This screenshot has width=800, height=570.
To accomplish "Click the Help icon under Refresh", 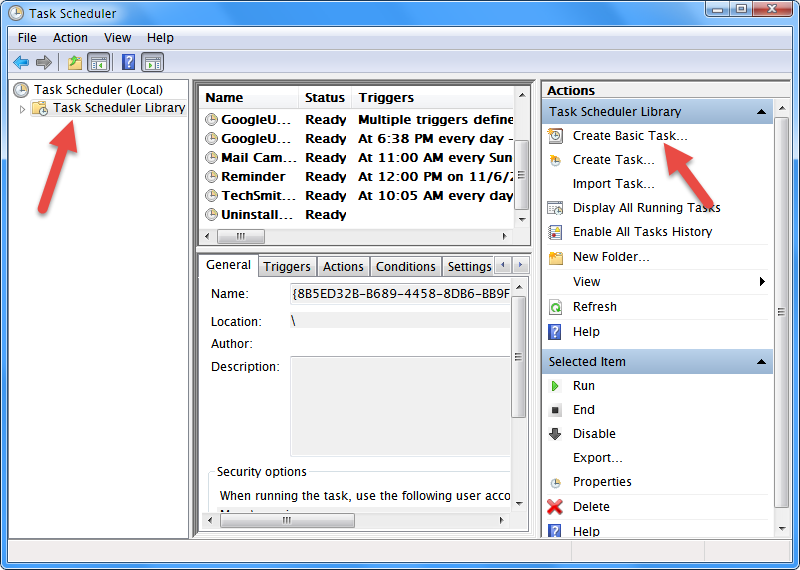I will (555, 332).
